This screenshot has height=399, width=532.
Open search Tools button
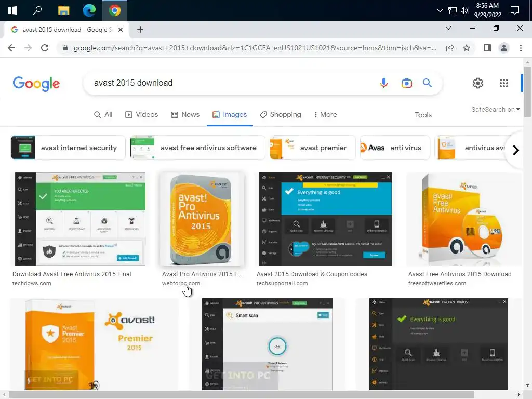point(423,115)
